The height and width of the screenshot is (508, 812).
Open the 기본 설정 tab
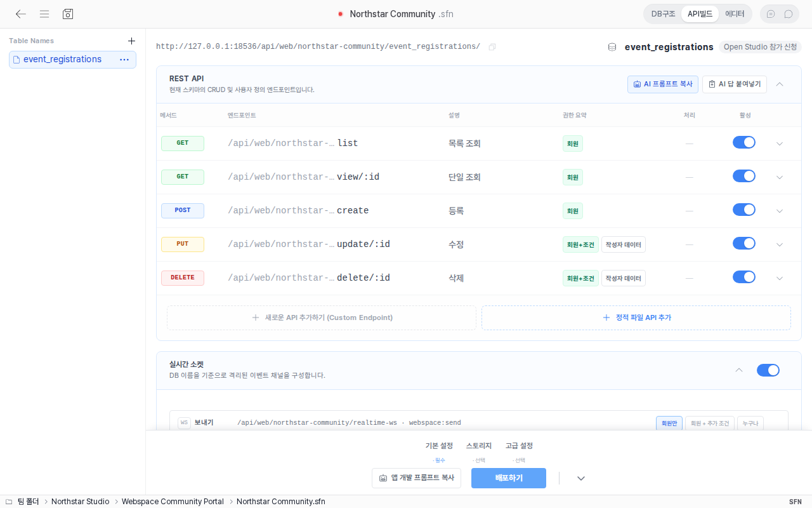coord(439,446)
